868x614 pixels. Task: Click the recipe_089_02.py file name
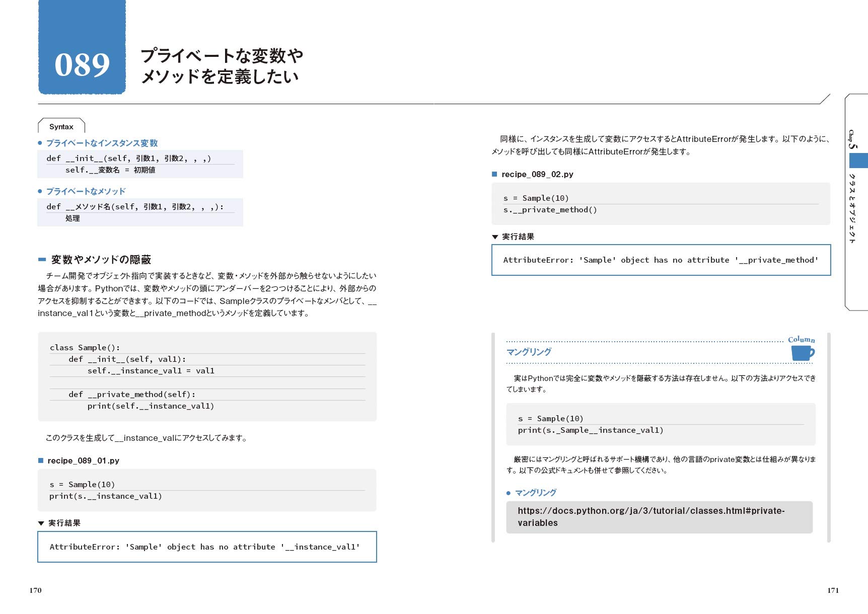tap(537, 174)
